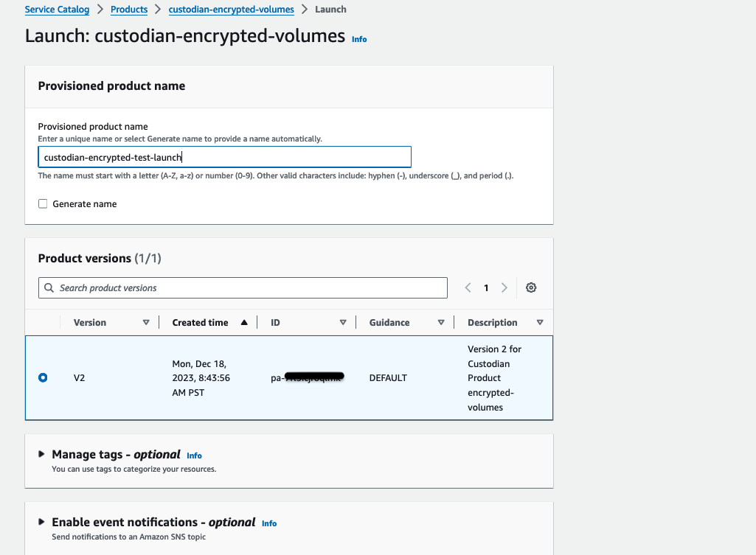Click the custodian-encrypted-volumes breadcrumb
The width and height of the screenshot is (756, 555).
coord(231,9)
